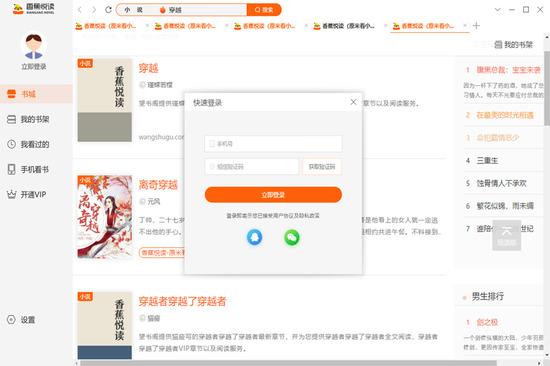Click the orange 香蕉悦读 tag under 离奇穿越

click(162, 252)
